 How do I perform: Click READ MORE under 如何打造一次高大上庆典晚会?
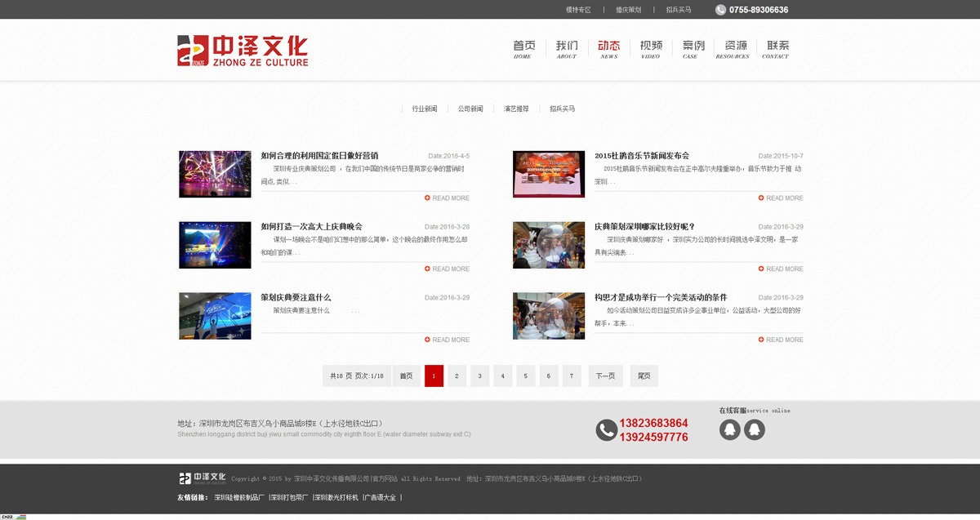[x=447, y=269]
